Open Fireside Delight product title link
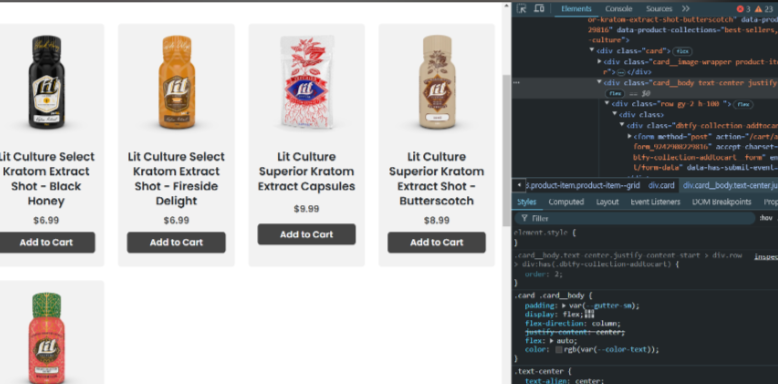 pyautogui.click(x=176, y=179)
